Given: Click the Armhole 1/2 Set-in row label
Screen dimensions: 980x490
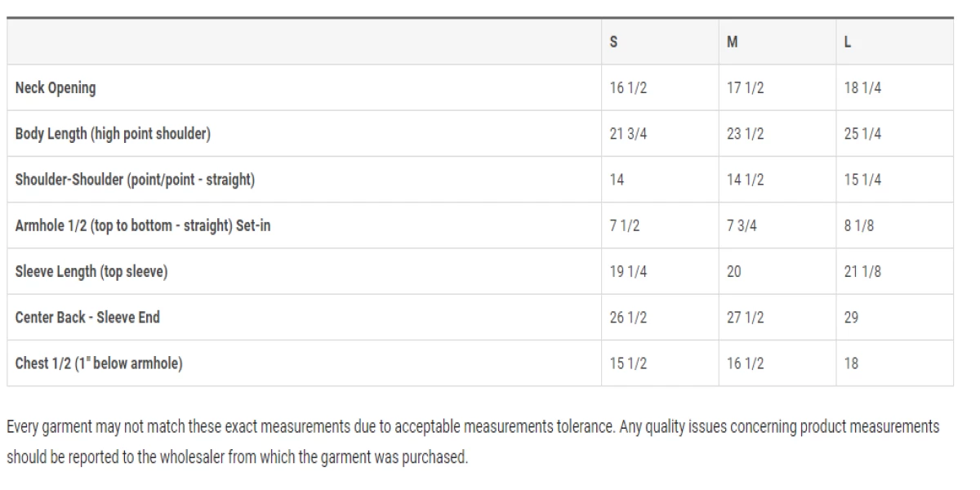Looking at the screenshot, I should point(143,226).
